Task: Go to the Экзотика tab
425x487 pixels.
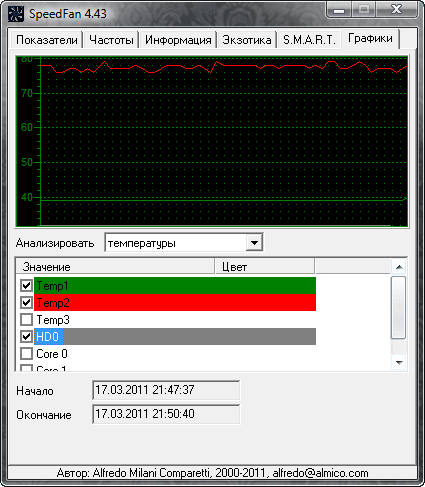Action: tap(247, 40)
